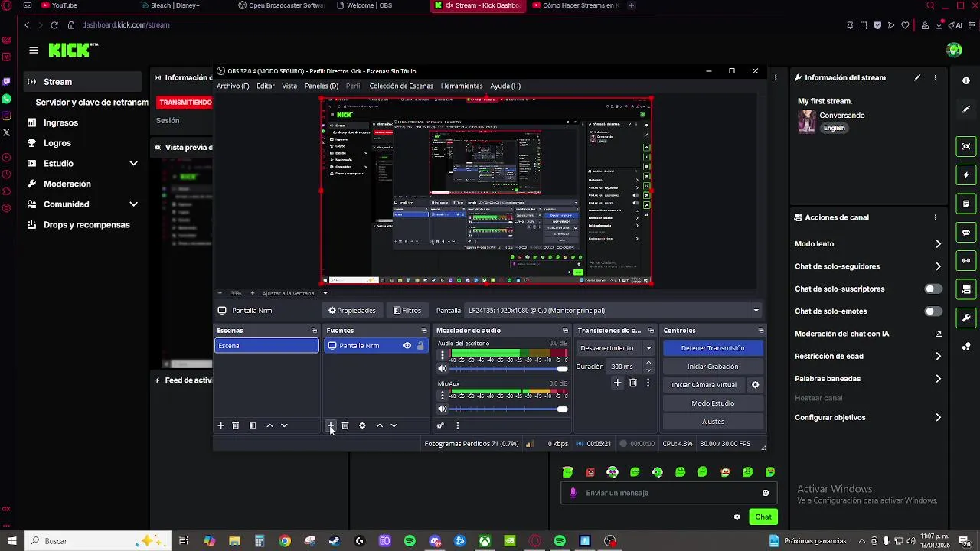Click Iniciar Grabación button

coord(713,367)
